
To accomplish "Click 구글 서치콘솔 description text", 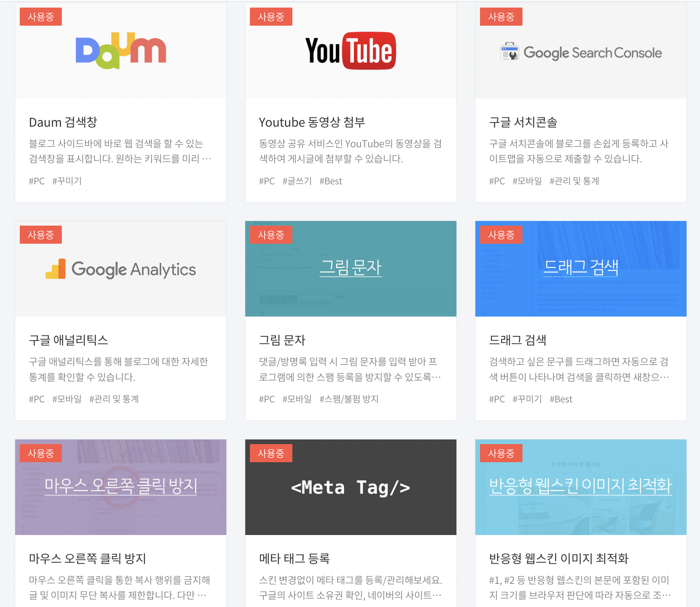I will (579, 151).
